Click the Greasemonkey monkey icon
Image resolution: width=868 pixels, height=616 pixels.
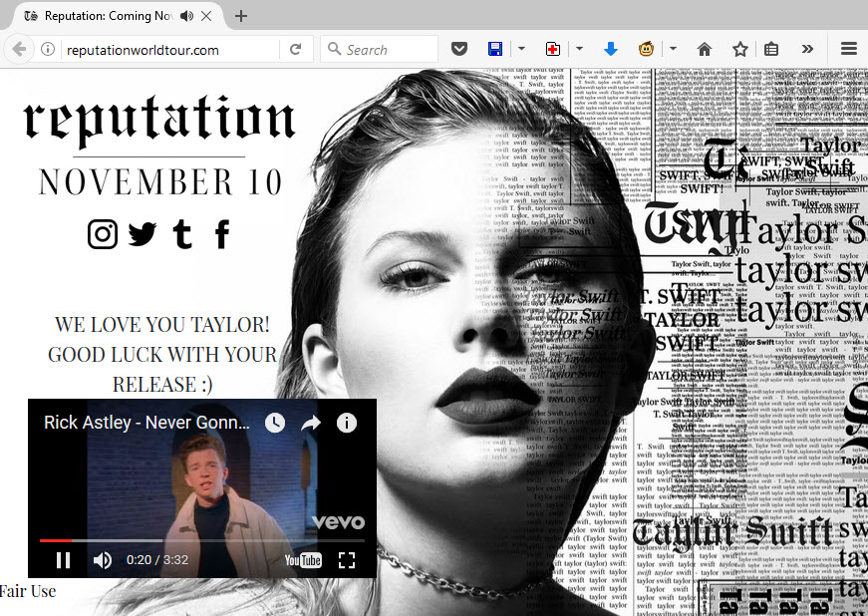[646, 49]
